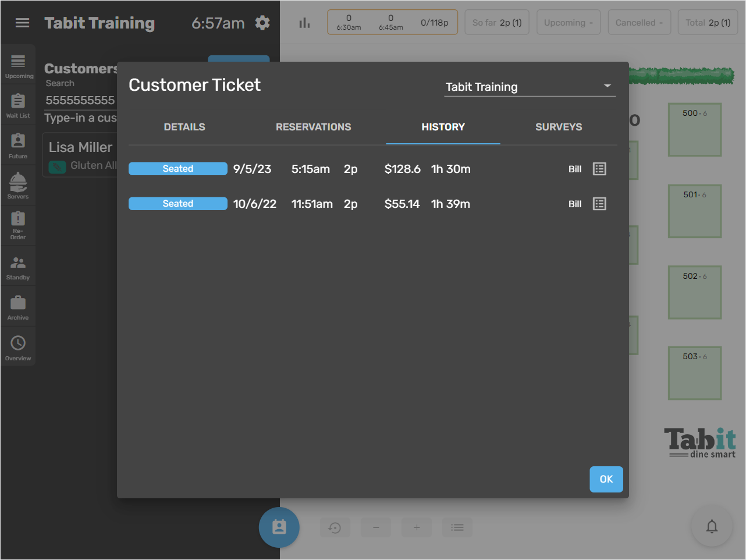Expand the Cancelled filter dropdown
The image size is (746, 560).
(x=640, y=22)
